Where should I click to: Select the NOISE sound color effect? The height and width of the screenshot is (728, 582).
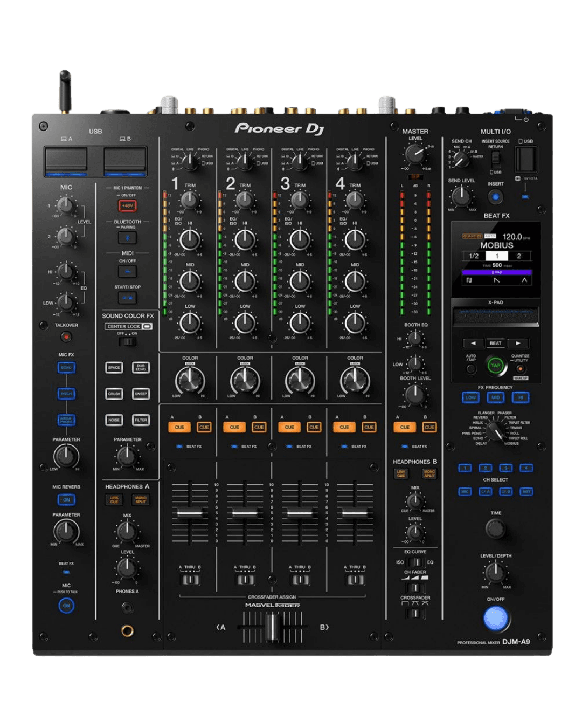coord(114,420)
